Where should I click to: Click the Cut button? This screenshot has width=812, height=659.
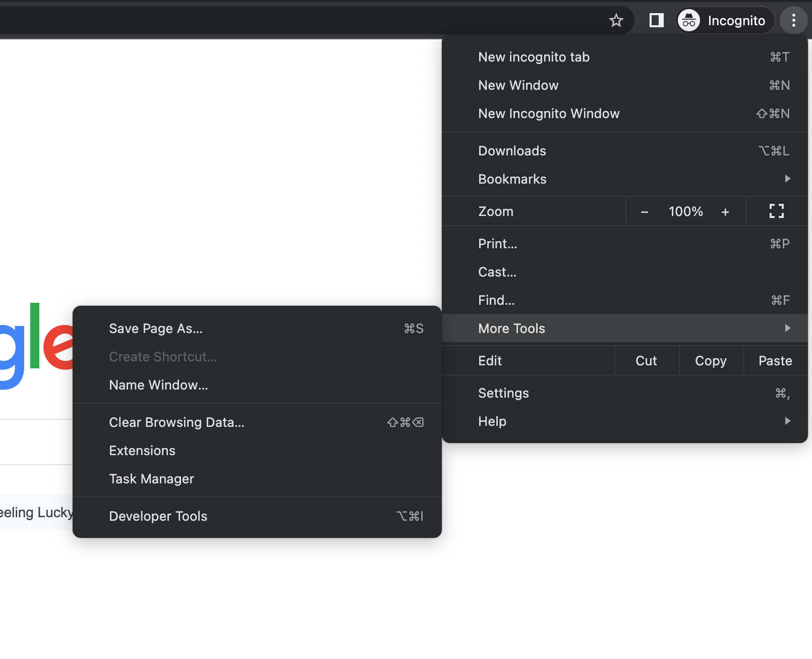(647, 361)
